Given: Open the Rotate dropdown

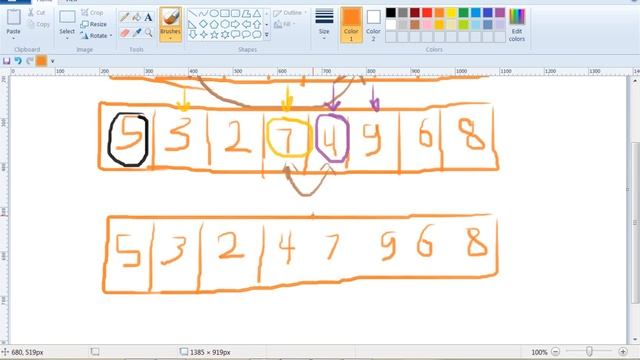Looking at the screenshot, I should 96,36.
